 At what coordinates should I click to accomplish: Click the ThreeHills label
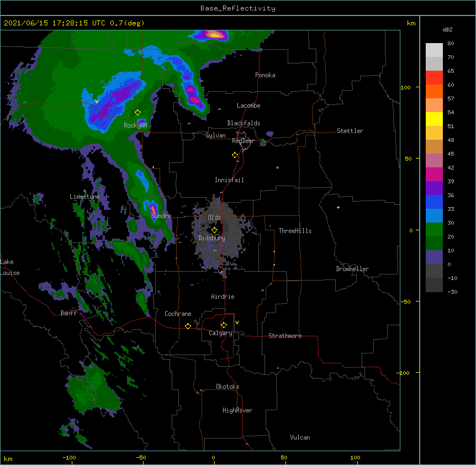pos(295,231)
